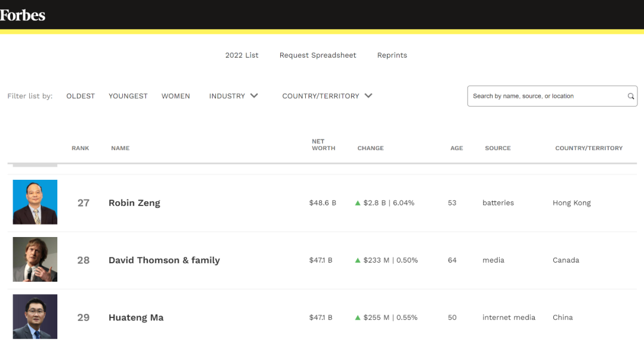Click the green up arrow in Robin Zeng's row
The height and width of the screenshot is (346, 644).
pyautogui.click(x=358, y=203)
